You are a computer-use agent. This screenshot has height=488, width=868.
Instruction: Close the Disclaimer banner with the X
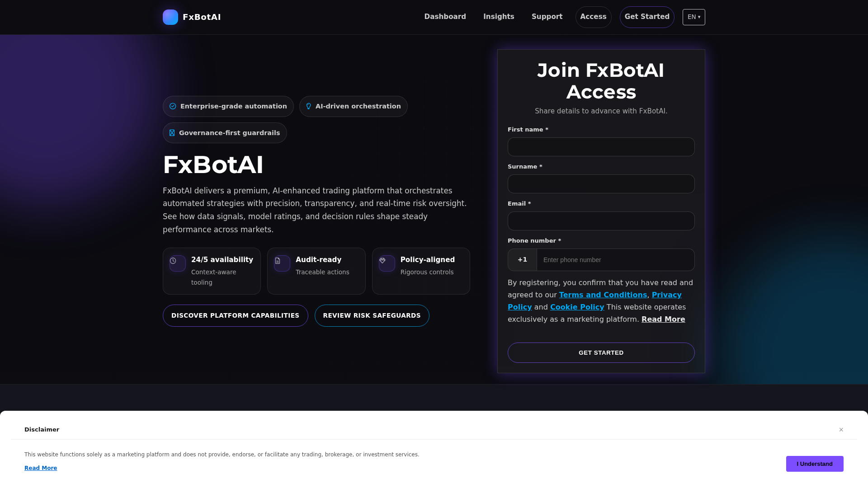pos(841,430)
